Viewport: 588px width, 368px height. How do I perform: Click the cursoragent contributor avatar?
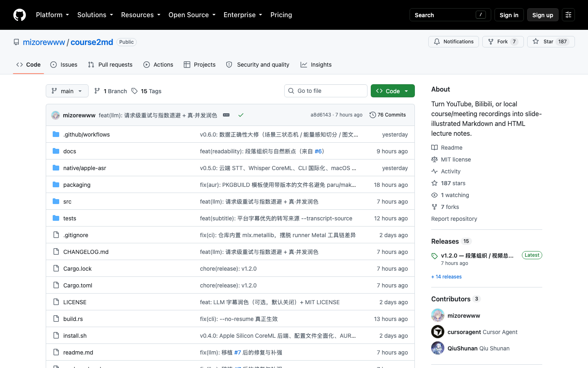click(438, 332)
